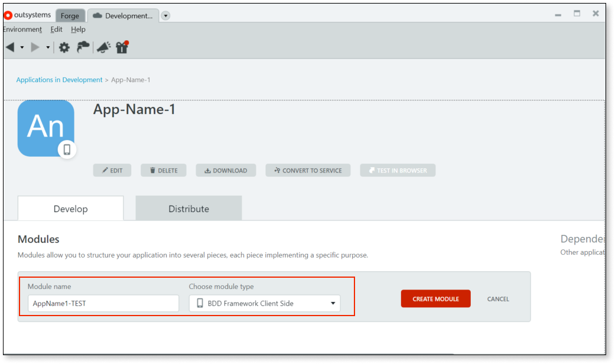This screenshot has height=364, width=615.
Task: Open the settings gear icon
Action: (64, 47)
